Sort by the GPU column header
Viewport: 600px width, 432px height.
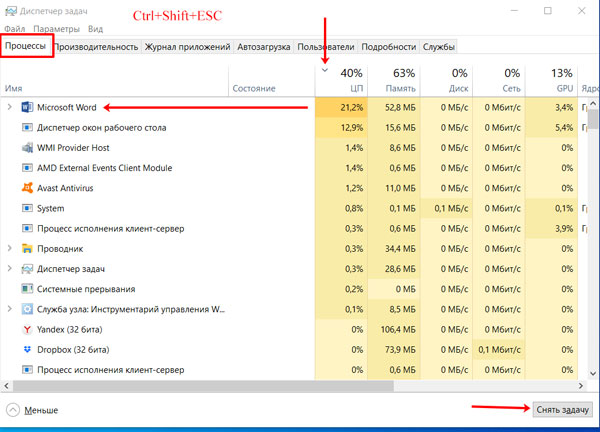[x=552, y=80]
